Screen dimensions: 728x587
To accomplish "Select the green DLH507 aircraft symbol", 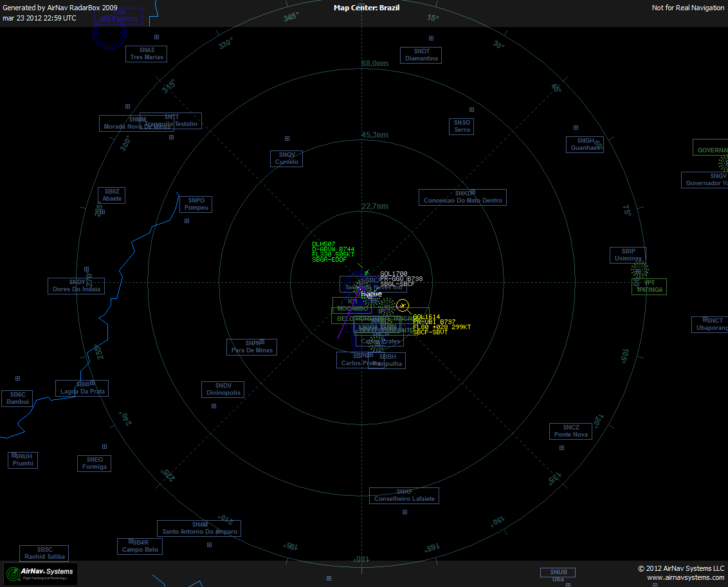I will 367,272.
